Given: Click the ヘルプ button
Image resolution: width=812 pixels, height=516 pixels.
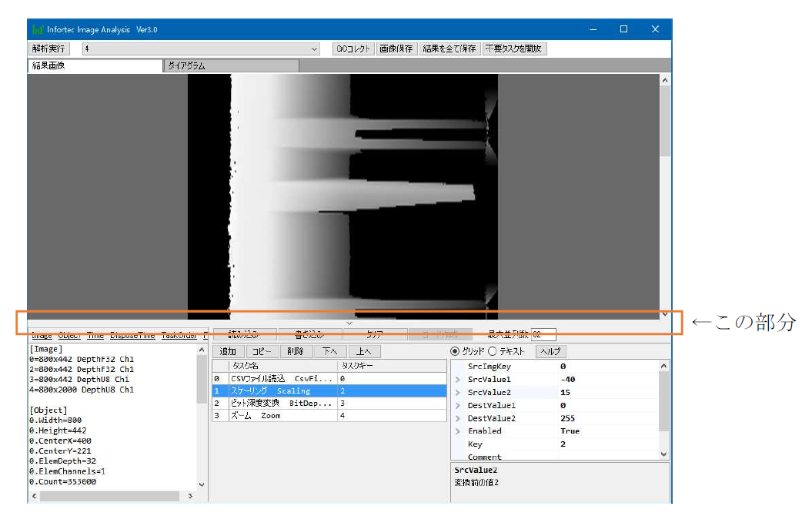Looking at the screenshot, I should tap(550, 351).
